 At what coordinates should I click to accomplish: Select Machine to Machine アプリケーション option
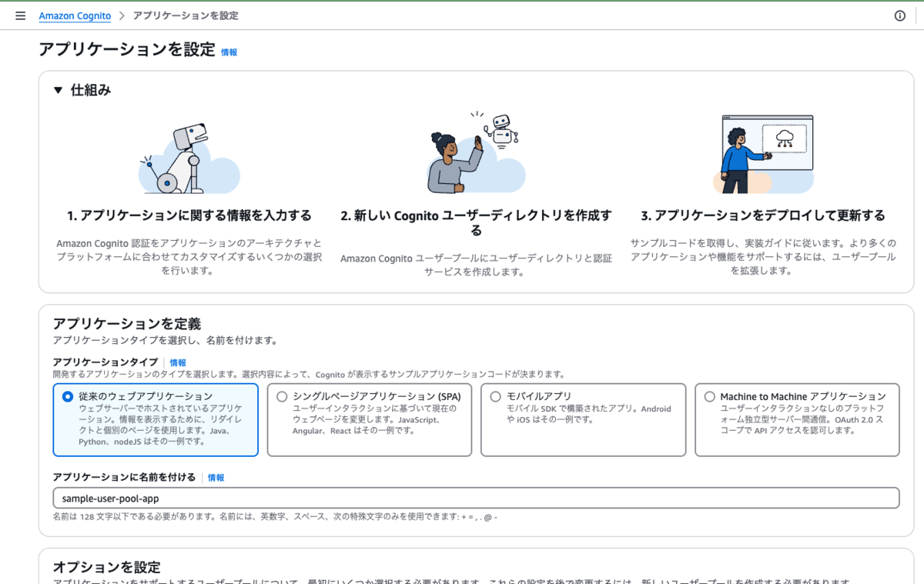pyautogui.click(x=709, y=396)
